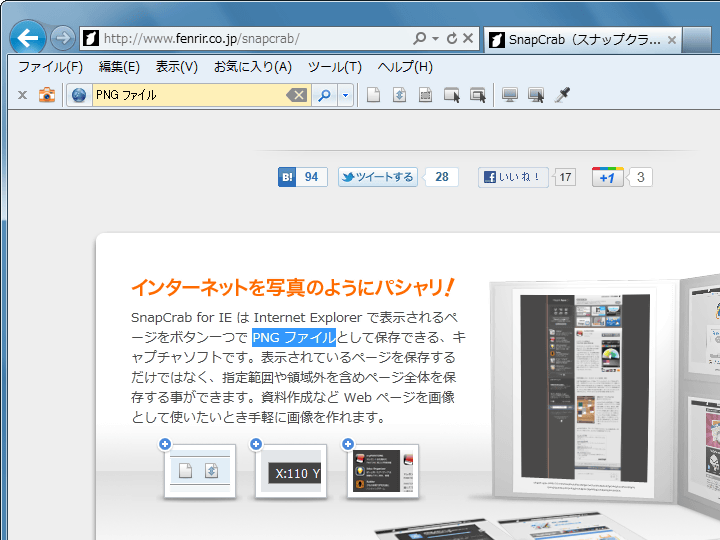Click the address bar search magnifier icon
The width and height of the screenshot is (720, 540).
(419, 38)
